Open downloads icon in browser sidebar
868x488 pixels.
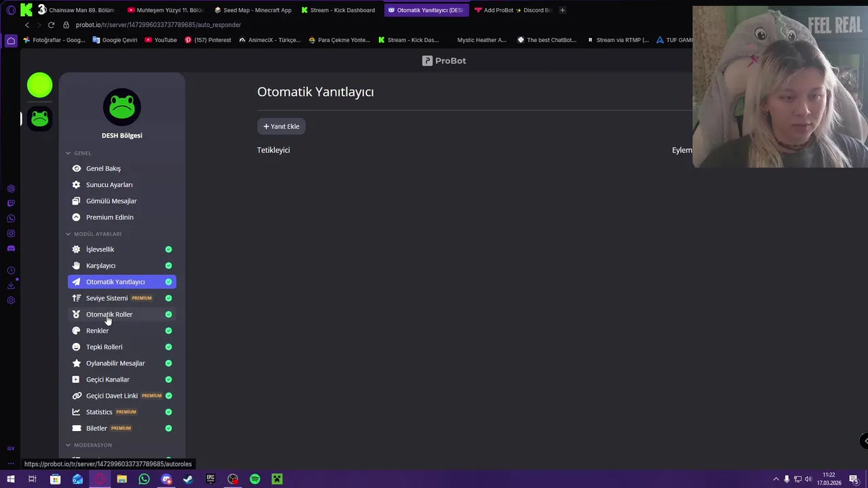point(11,285)
